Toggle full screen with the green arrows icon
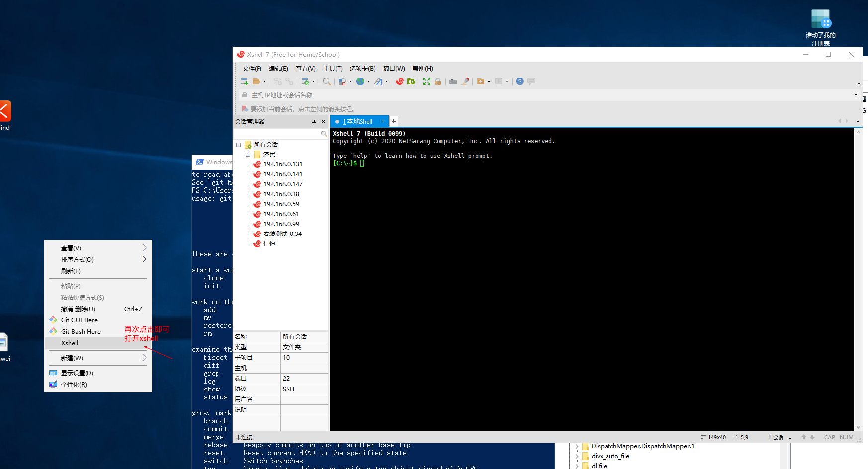 click(x=427, y=81)
